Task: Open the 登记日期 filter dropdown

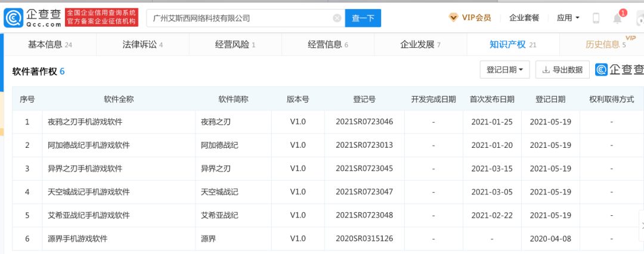Action: [505, 70]
